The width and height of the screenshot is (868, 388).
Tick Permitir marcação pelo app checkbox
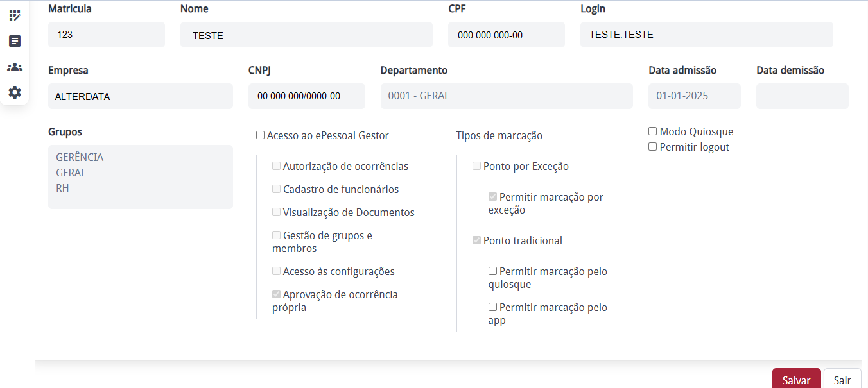point(493,307)
